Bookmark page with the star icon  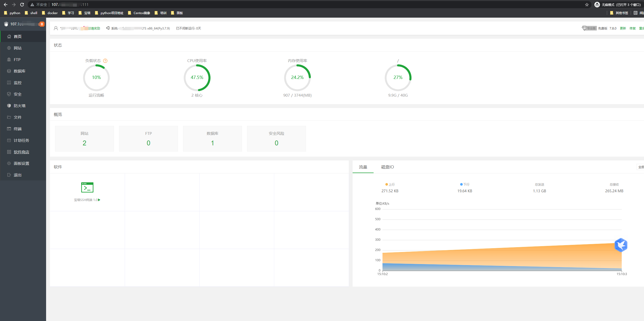587,5
